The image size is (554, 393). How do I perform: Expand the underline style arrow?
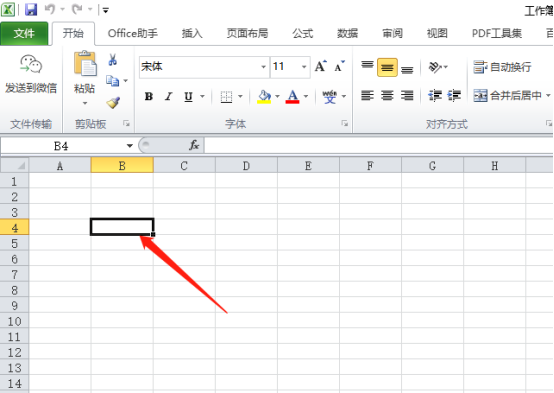pyautogui.click(x=202, y=96)
